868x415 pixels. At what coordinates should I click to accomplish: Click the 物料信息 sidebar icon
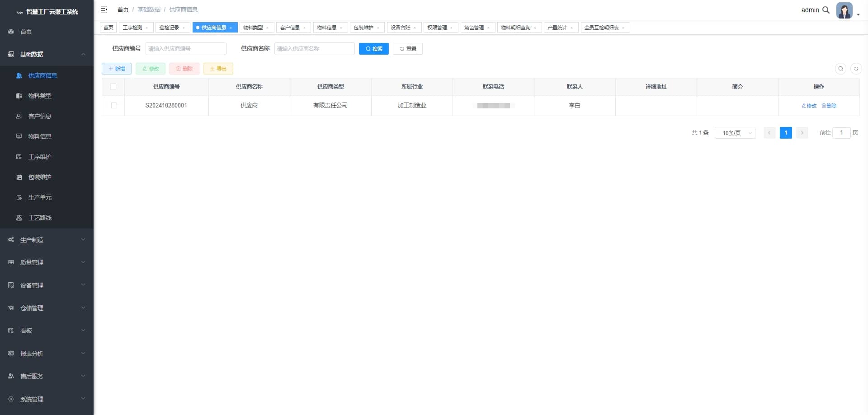(x=19, y=136)
